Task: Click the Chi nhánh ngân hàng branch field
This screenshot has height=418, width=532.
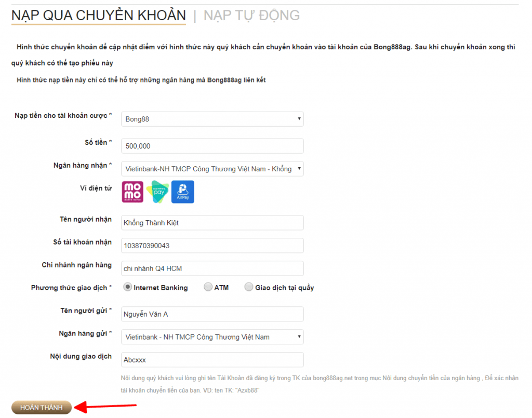Action: pyautogui.click(x=211, y=268)
